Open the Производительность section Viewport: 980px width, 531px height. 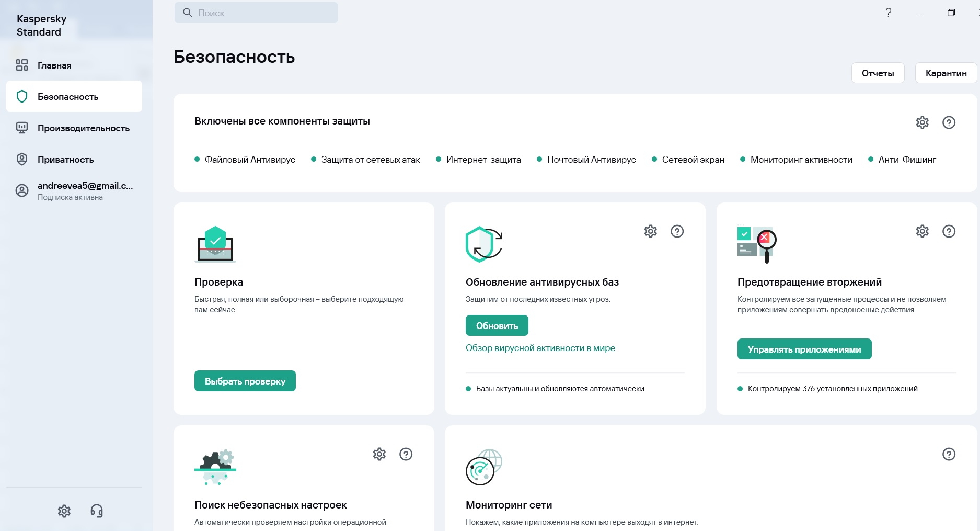click(83, 128)
